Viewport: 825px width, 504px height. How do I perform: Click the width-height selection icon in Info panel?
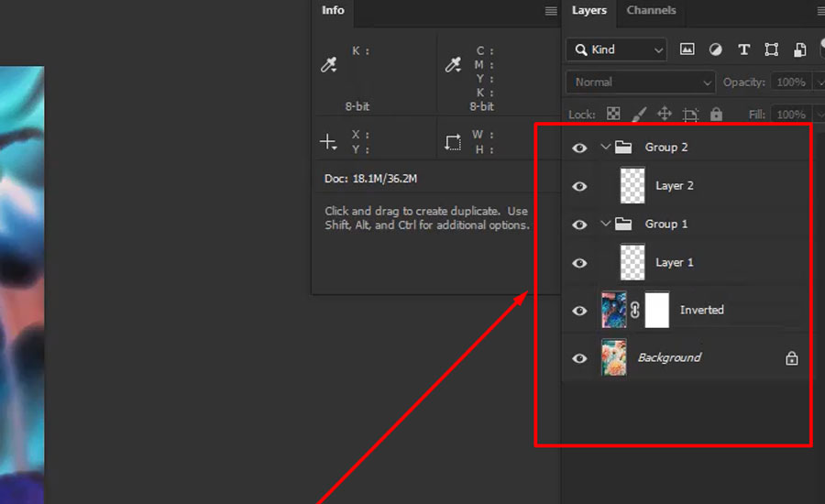pos(453,142)
